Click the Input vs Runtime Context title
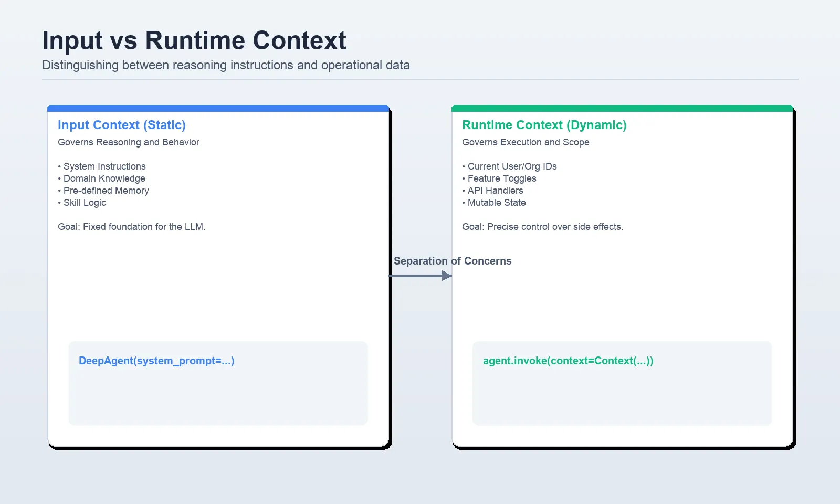 point(194,40)
